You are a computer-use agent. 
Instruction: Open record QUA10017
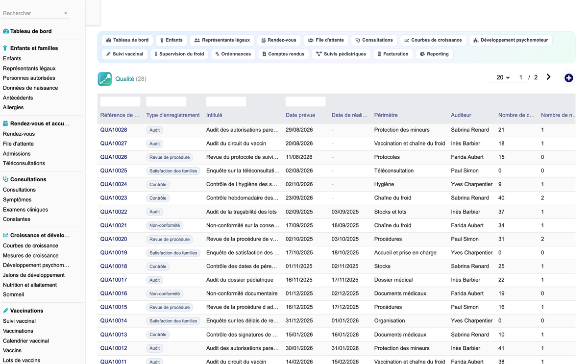click(x=114, y=280)
